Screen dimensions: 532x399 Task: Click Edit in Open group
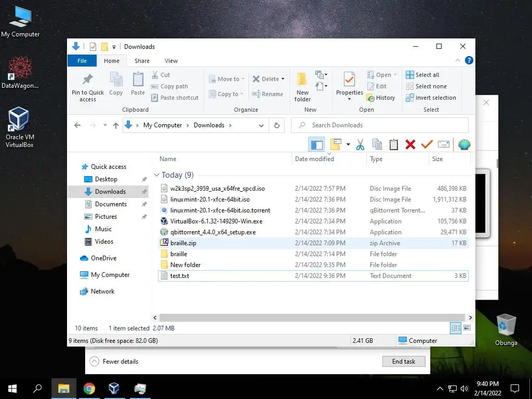(x=377, y=86)
